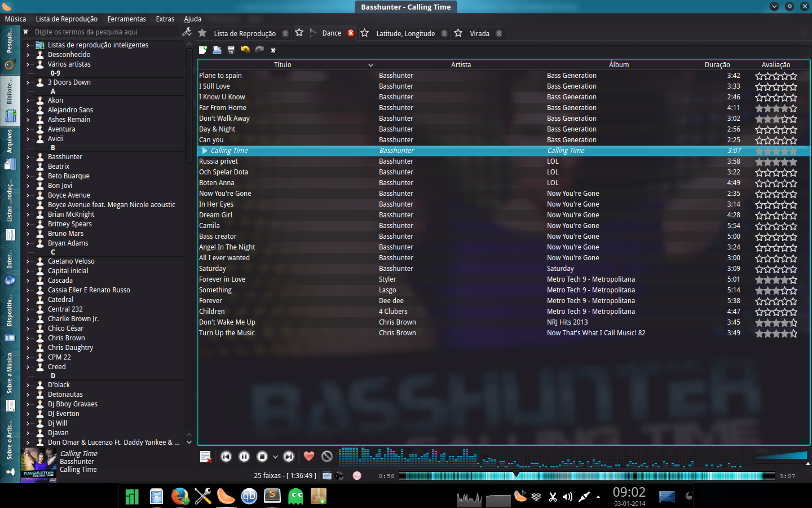The height and width of the screenshot is (508, 812).
Task: Toggle favorite star on Dance tab
Action: coord(299,33)
